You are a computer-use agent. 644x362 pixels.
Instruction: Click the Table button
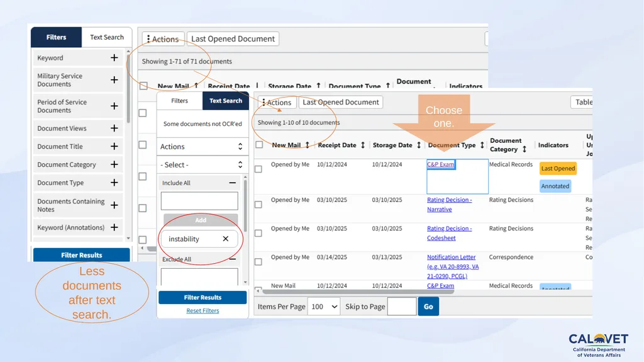click(582, 102)
